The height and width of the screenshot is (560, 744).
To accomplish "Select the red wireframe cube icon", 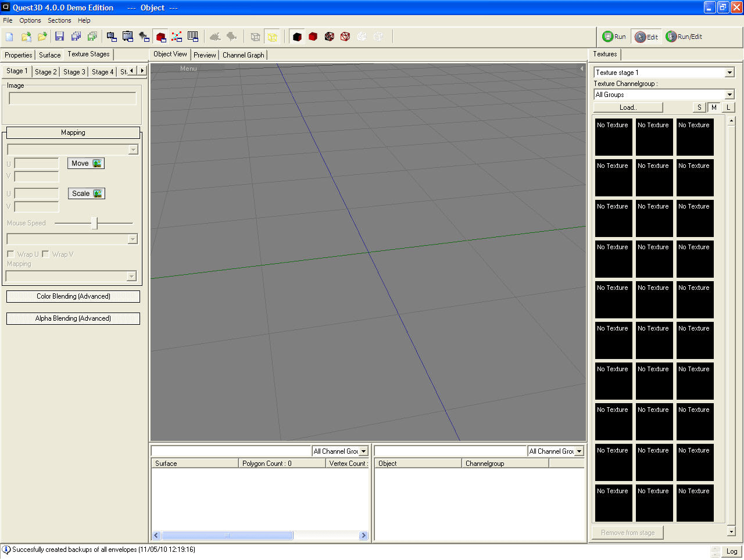I will coord(345,37).
